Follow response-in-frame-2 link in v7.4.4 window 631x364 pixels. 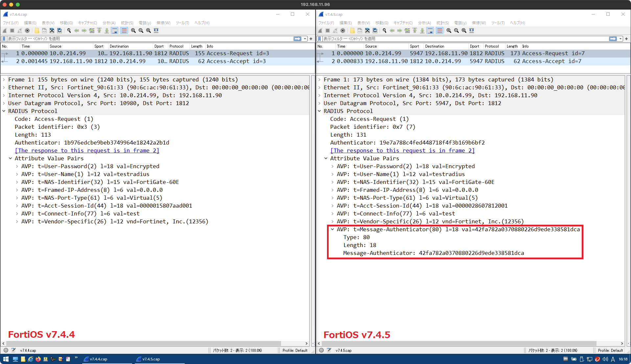click(87, 150)
